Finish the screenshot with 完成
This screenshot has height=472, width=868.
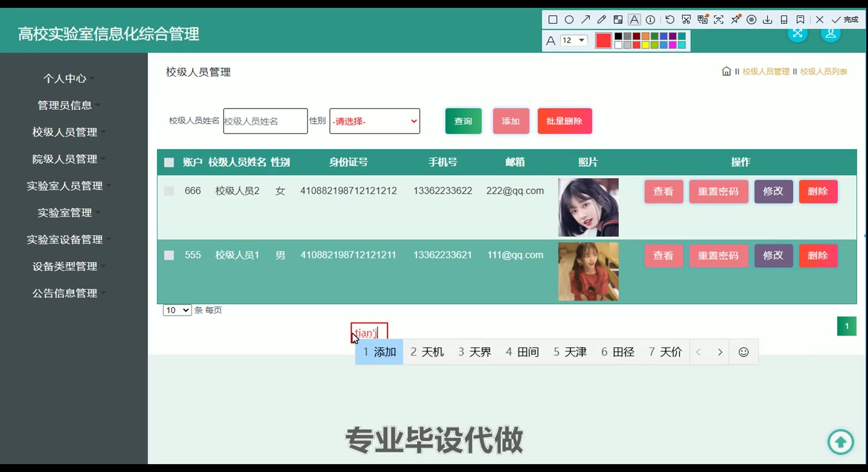tap(845, 20)
